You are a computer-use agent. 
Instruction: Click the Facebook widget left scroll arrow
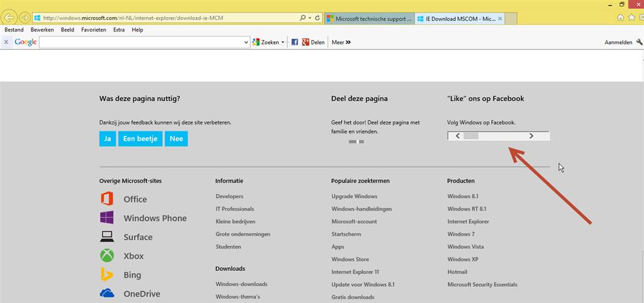pos(457,136)
